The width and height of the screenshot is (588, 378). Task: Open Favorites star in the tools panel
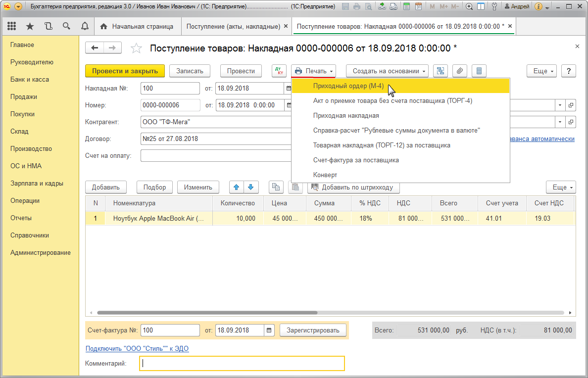pyautogui.click(x=30, y=26)
